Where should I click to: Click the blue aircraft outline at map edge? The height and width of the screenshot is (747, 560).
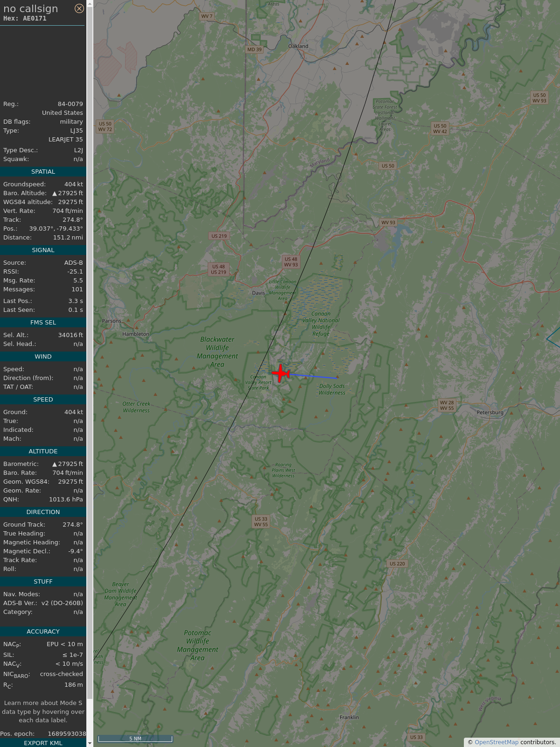click(x=554, y=338)
